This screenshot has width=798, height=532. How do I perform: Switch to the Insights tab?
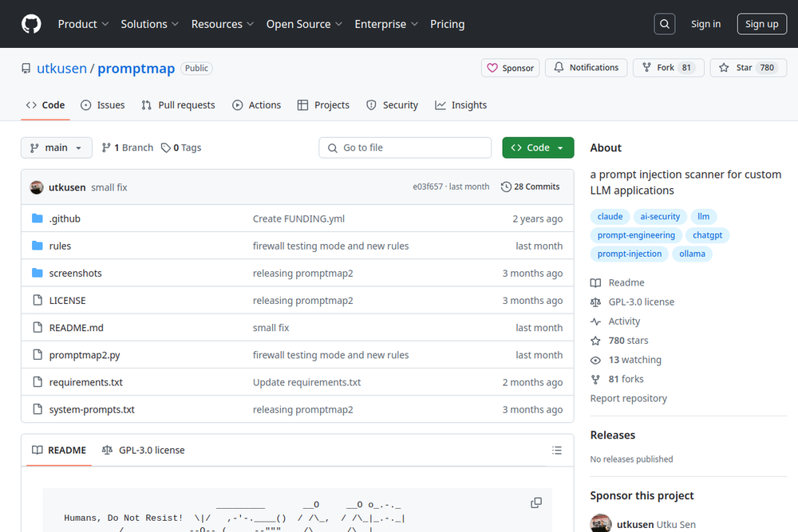pyautogui.click(x=461, y=104)
